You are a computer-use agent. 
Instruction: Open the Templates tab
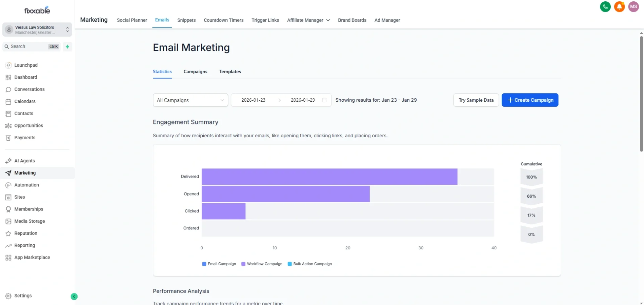(230, 72)
